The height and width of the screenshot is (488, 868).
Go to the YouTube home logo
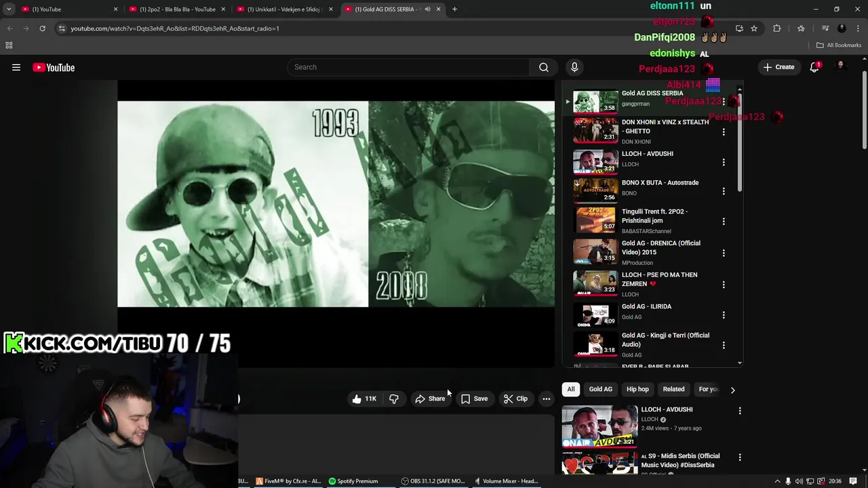[x=54, y=67]
